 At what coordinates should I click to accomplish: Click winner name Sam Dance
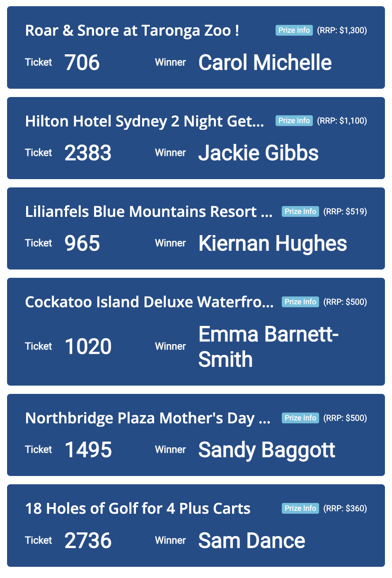click(252, 541)
